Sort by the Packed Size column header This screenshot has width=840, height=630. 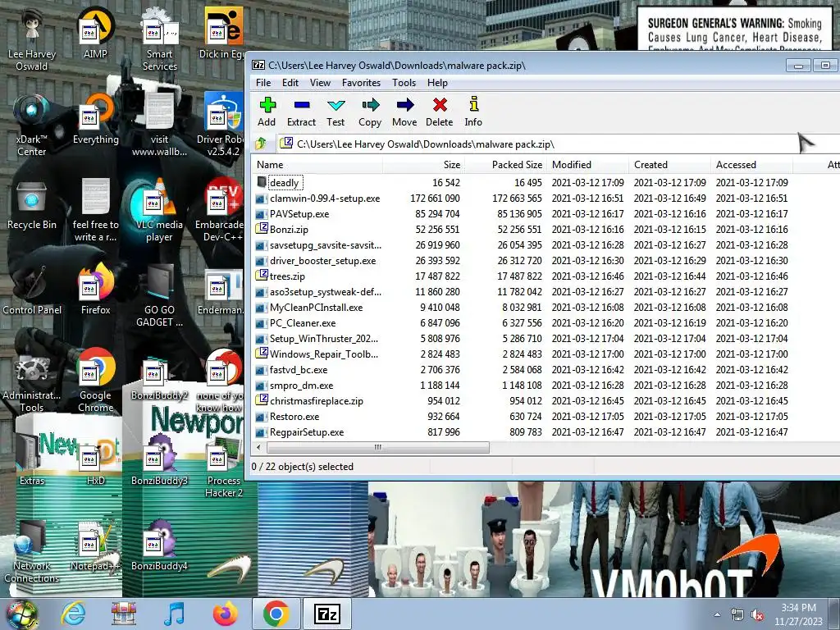click(505, 164)
